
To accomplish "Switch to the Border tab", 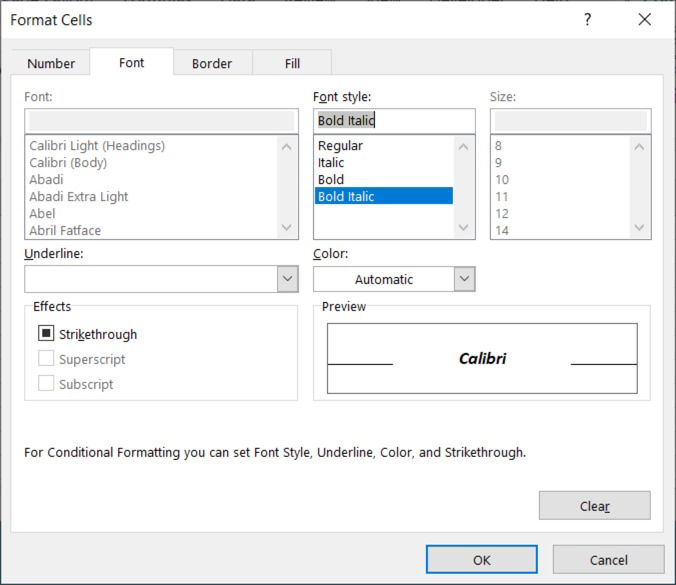I will [x=212, y=63].
